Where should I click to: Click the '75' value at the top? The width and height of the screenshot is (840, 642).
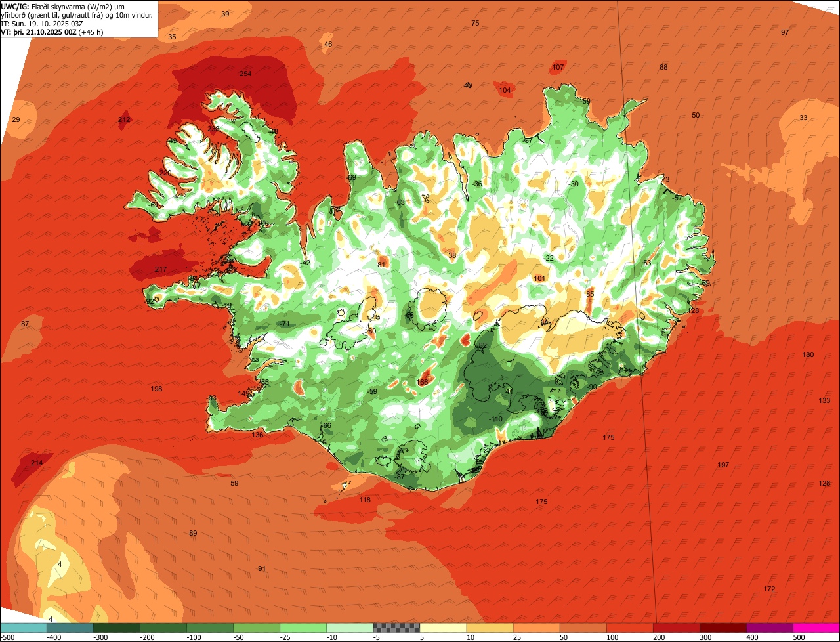pyautogui.click(x=475, y=23)
